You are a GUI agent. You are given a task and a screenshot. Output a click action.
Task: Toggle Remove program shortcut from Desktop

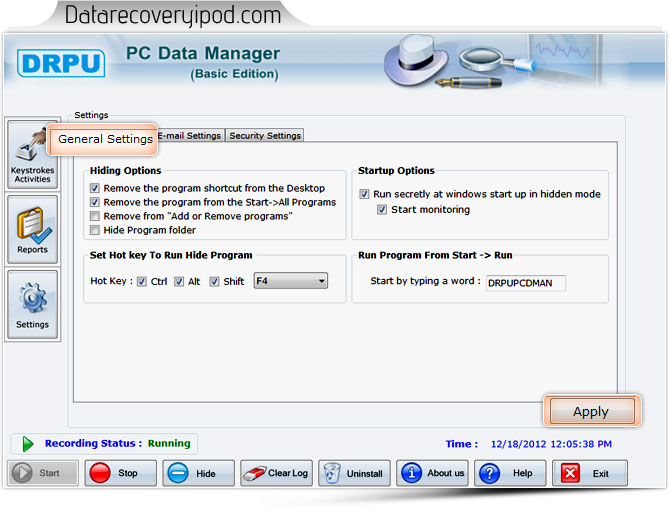[95, 188]
